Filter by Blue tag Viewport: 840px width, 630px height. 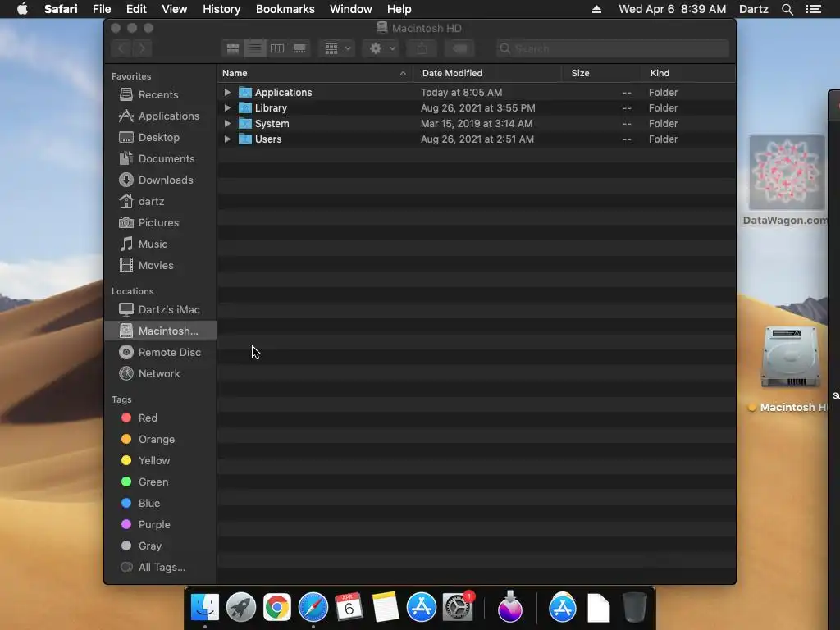pyautogui.click(x=161, y=503)
